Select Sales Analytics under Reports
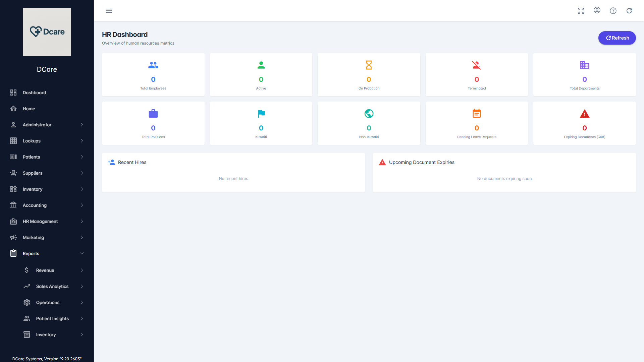 pos(52,286)
